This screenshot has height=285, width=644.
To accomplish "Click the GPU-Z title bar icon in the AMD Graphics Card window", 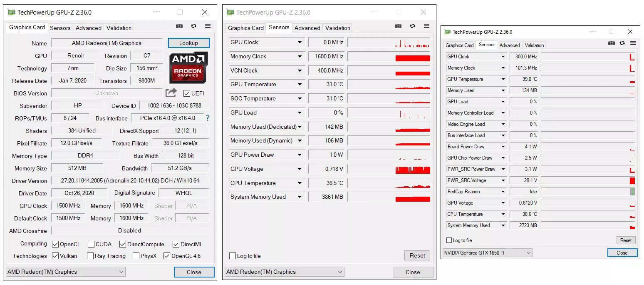I will [x=11, y=12].
